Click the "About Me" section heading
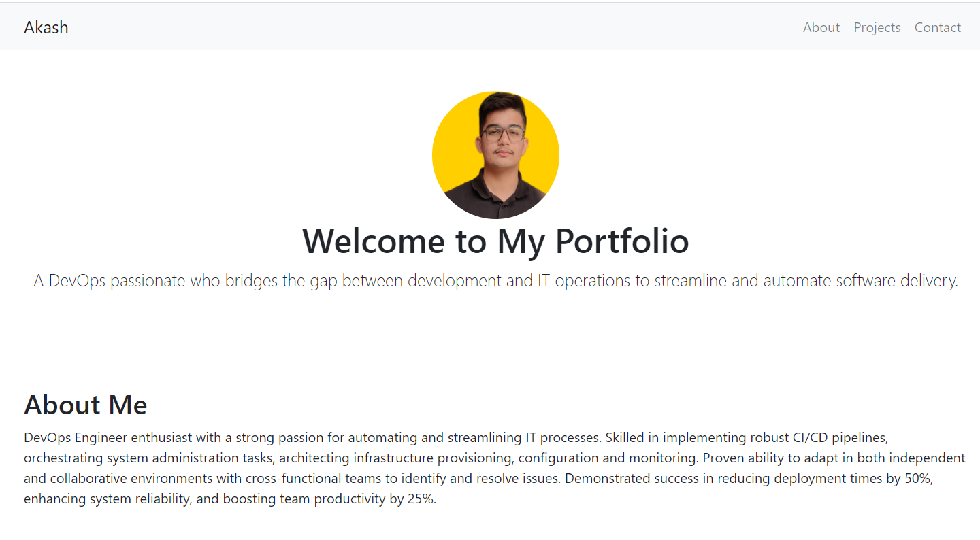The image size is (980, 540). click(x=86, y=405)
